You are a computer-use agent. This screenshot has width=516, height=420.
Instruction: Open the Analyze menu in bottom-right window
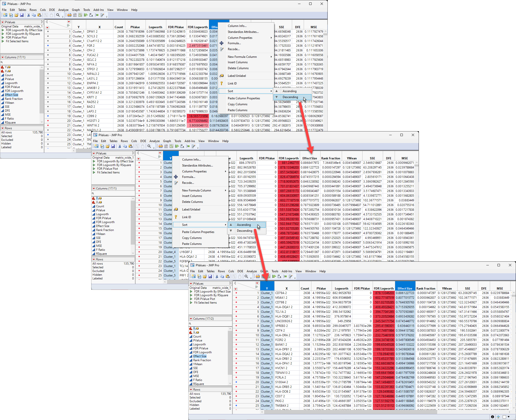251,271
